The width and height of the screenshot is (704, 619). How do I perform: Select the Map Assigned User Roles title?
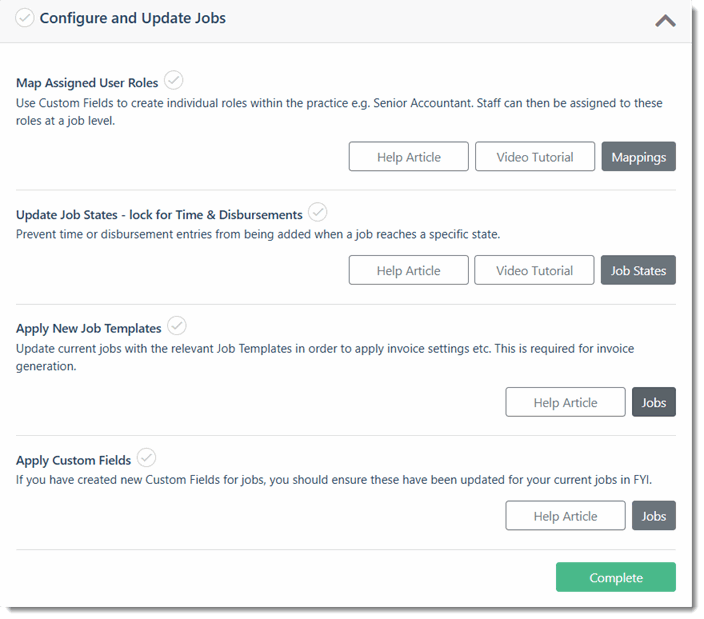point(87,83)
